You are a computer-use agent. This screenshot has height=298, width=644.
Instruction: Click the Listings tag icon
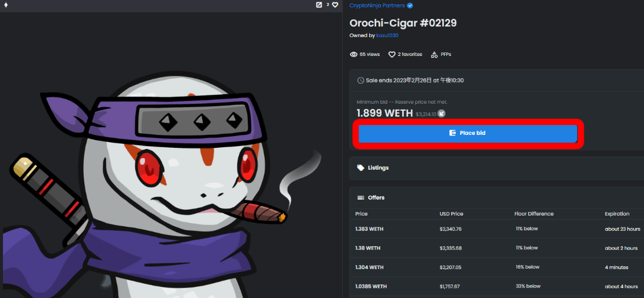360,168
